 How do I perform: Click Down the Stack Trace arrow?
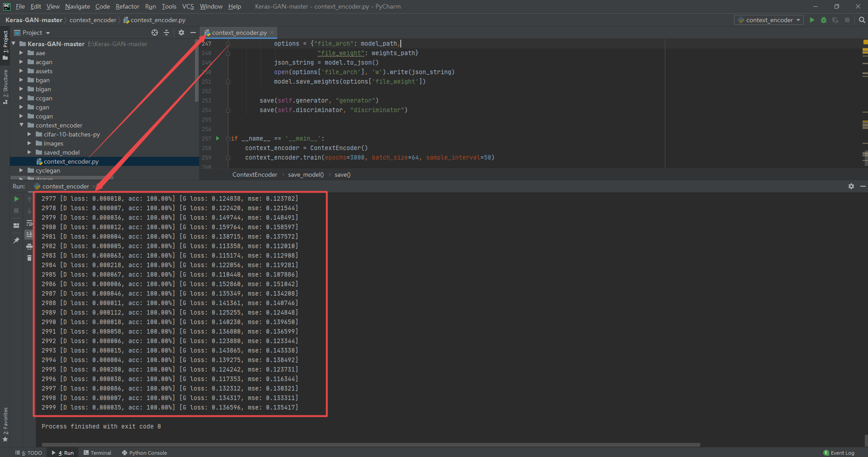[29, 211]
